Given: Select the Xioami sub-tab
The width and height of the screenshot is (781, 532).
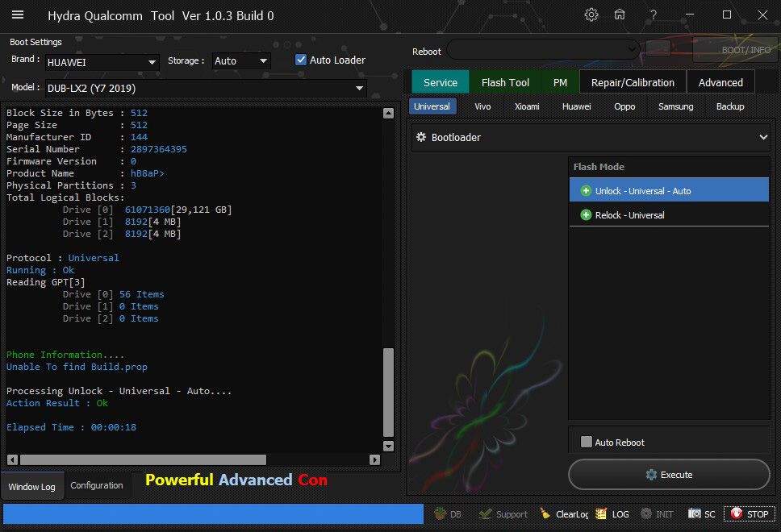Looking at the screenshot, I should click(527, 106).
